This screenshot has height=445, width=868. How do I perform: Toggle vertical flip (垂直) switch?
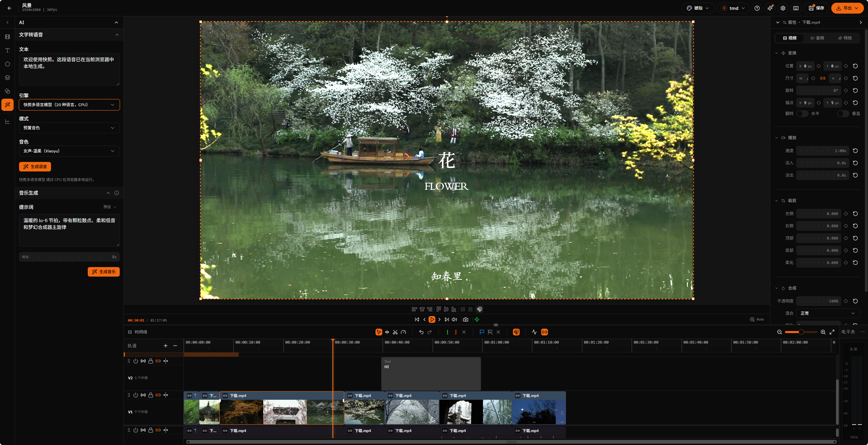coord(843,114)
